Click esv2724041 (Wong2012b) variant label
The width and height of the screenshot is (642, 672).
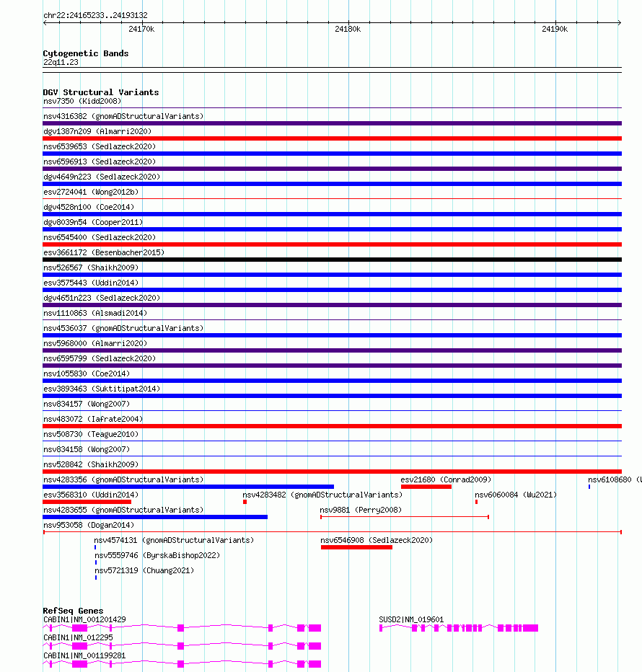91,192
